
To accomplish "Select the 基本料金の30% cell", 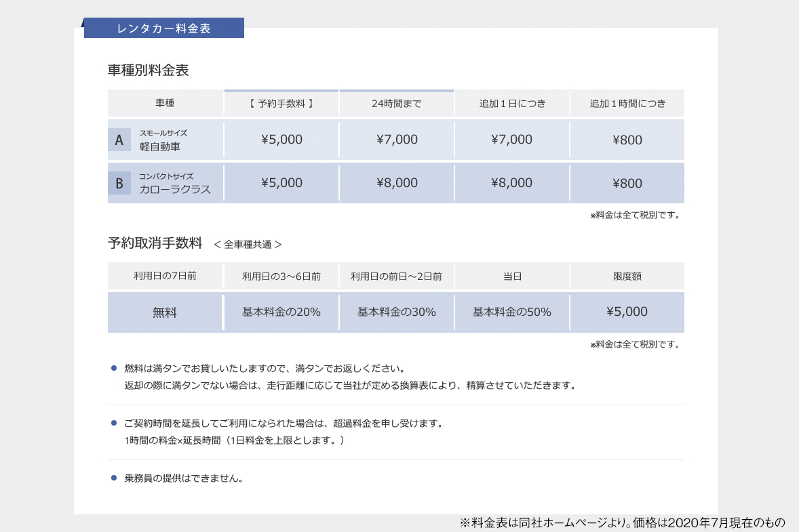I will coord(397,312).
